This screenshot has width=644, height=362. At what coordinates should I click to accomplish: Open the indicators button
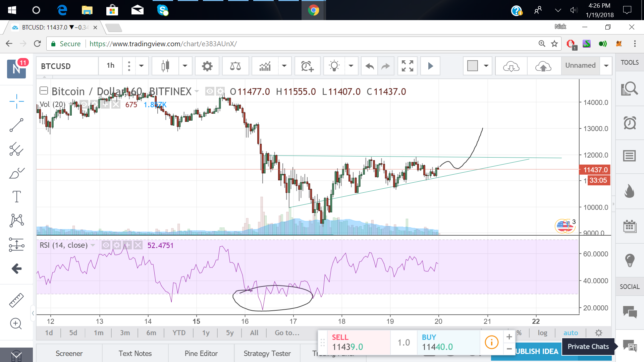point(265,66)
